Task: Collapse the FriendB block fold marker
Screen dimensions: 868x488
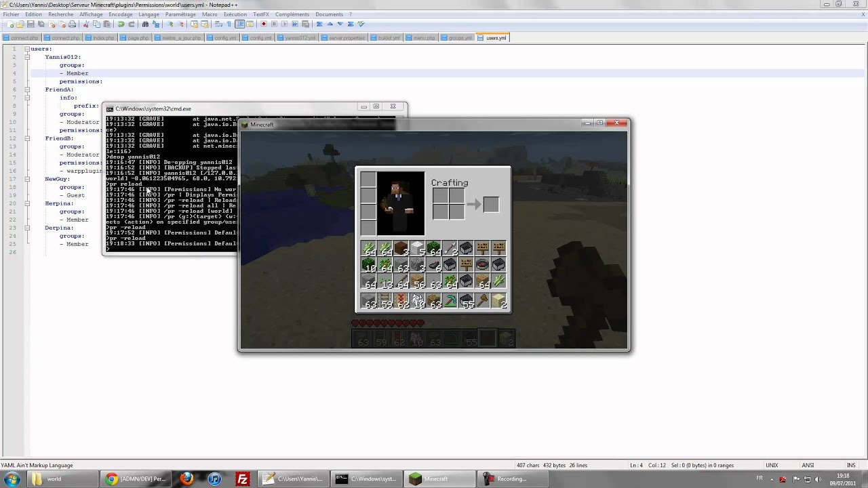Action: (28, 138)
